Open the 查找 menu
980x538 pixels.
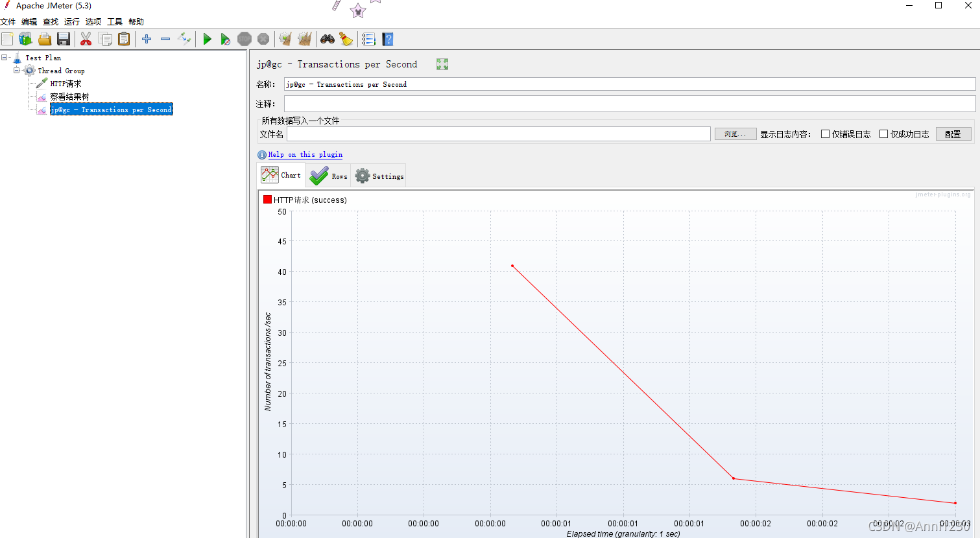pyautogui.click(x=51, y=22)
